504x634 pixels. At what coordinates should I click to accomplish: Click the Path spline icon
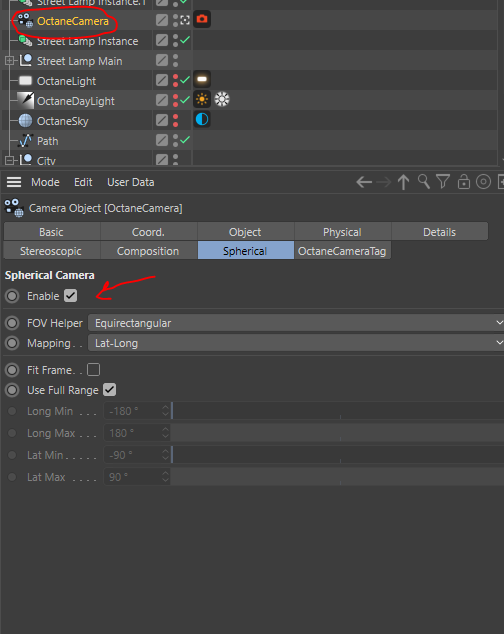tap(25, 140)
